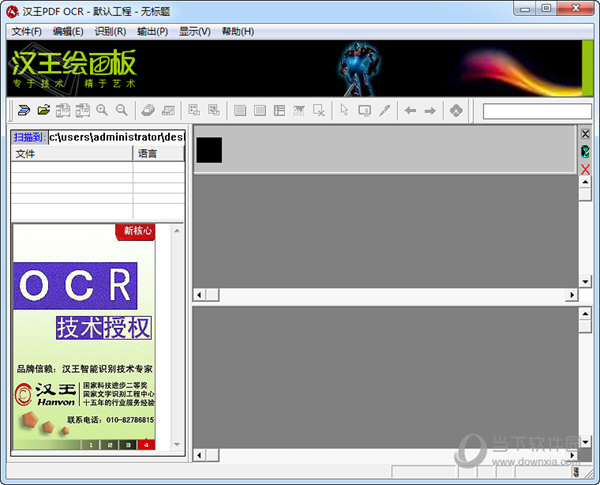The width and height of the screenshot is (600, 485).
Task: Click lower pane horizontal scrollbar thumb
Action: coord(212,455)
